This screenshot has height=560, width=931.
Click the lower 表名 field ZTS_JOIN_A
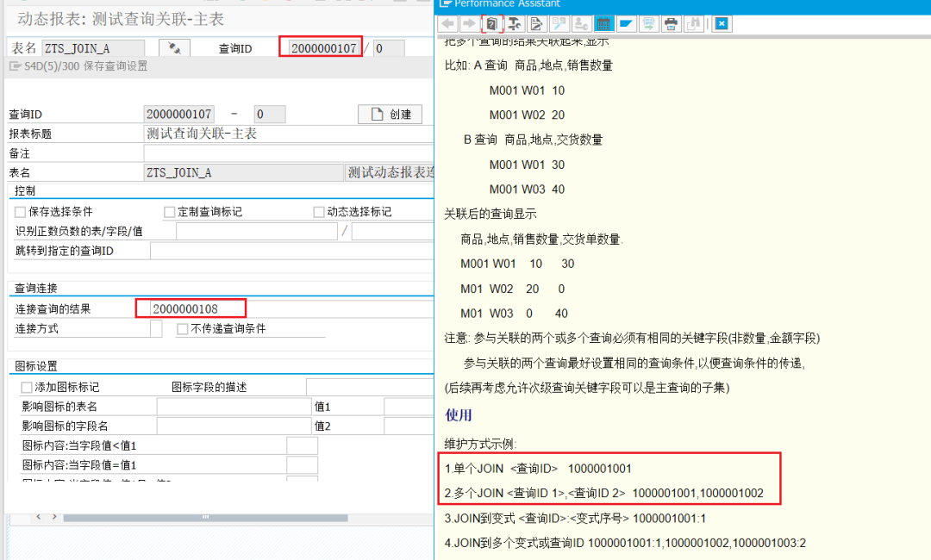[x=243, y=172]
